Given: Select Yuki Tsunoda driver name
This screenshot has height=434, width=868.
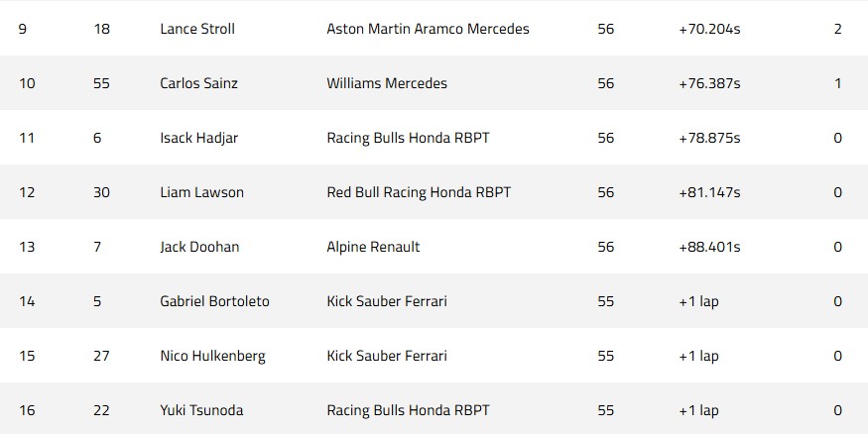Looking at the screenshot, I should click(201, 410).
